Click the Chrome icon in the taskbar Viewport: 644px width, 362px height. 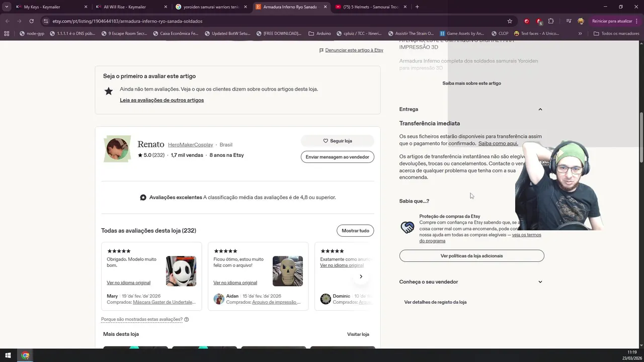click(x=25, y=355)
